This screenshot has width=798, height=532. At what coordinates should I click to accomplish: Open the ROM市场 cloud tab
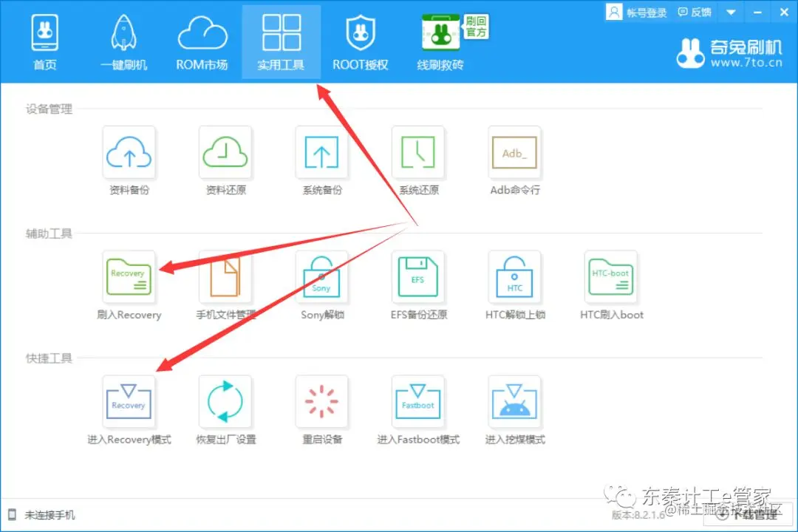tap(202, 43)
